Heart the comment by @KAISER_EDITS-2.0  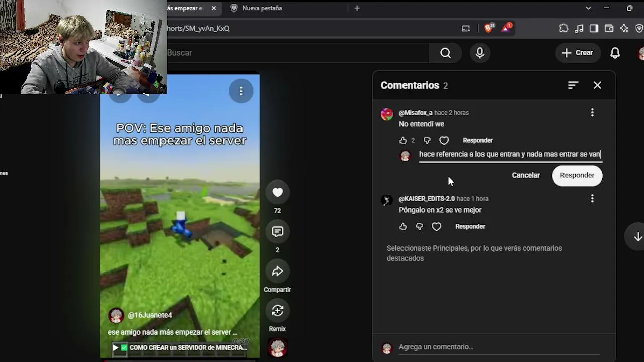click(x=436, y=226)
